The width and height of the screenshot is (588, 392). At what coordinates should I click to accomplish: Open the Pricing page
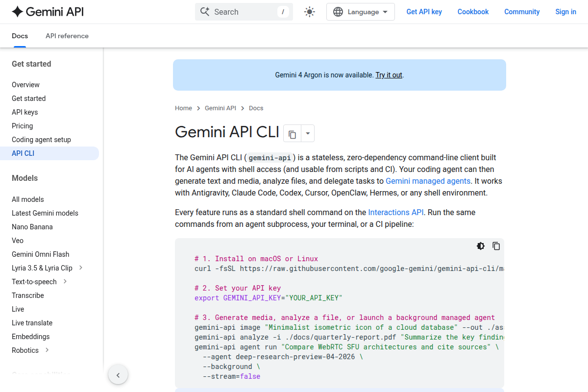(x=22, y=126)
